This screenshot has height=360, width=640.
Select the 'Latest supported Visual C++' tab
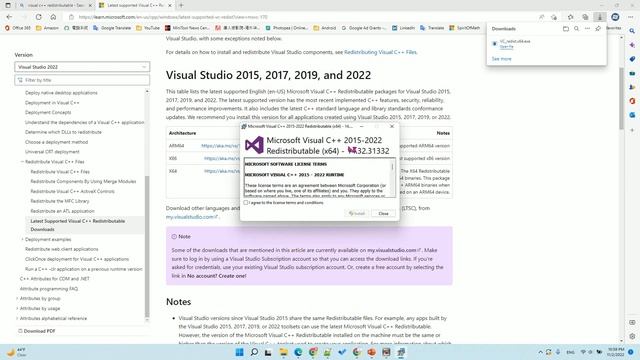pyautogui.click(x=136, y=5)
